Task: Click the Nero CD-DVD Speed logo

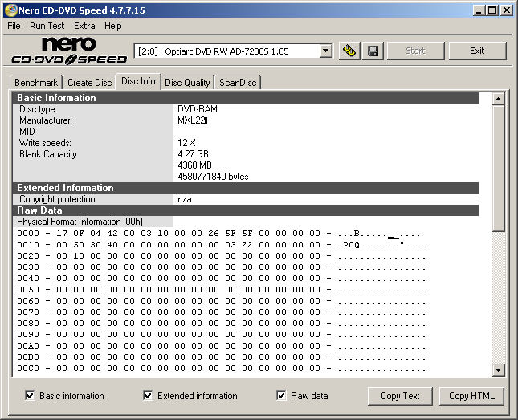Action: click(x=69, y=51)
